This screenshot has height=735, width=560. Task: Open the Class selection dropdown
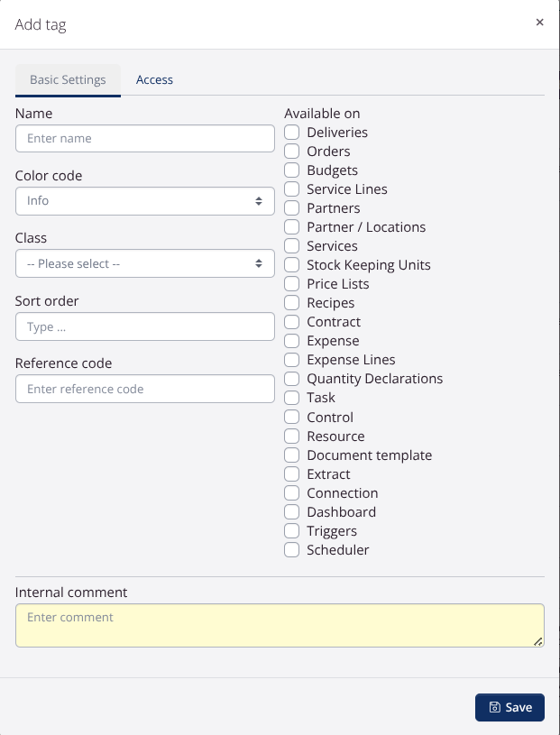144,262
